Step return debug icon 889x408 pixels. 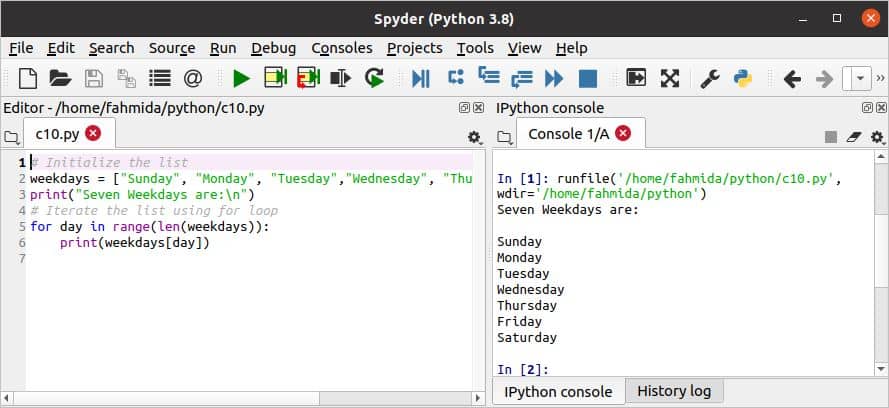point(522,78)
